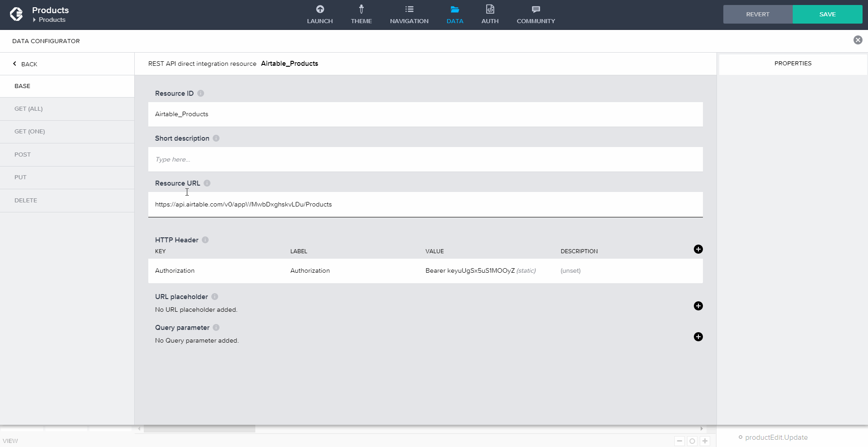This screenshot has height=447, width=868.
Task: Show info for HTTP Header
Action: pos(205,240)
